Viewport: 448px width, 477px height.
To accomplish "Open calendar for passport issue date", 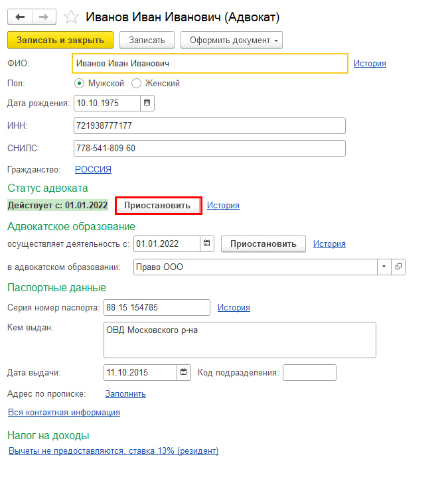I will [x=185, y=372].
